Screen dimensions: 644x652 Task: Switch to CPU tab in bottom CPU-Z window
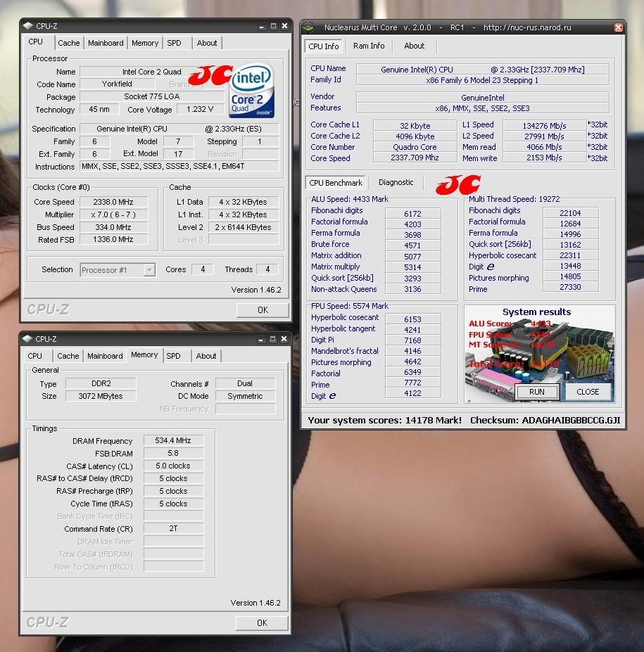tap(35, 356)
